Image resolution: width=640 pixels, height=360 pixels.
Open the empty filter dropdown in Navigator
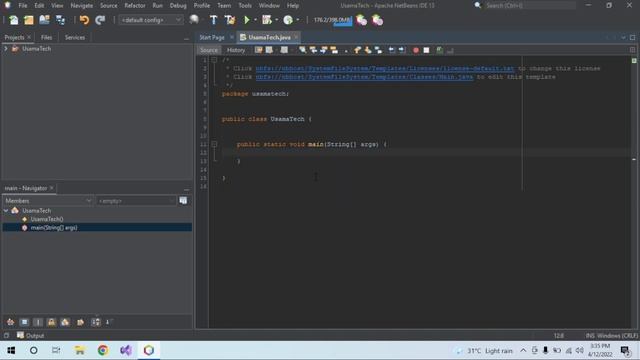pos(136,201)
